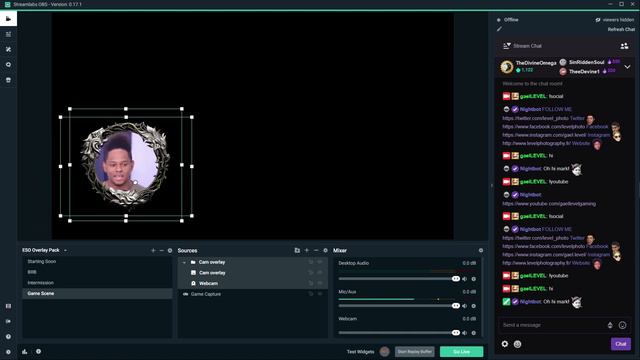
Task: Mute the Desktop Audio speaker
Action: (x=464, y=279)
